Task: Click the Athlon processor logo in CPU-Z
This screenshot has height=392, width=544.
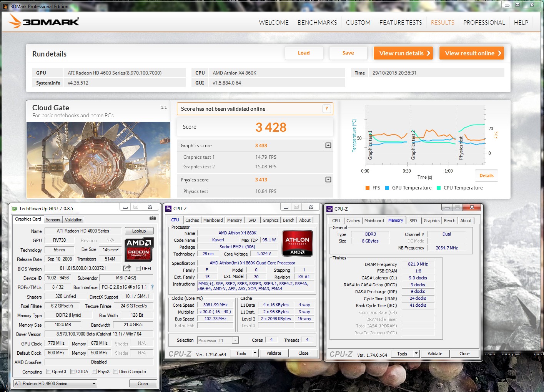Action: (298, 243)
